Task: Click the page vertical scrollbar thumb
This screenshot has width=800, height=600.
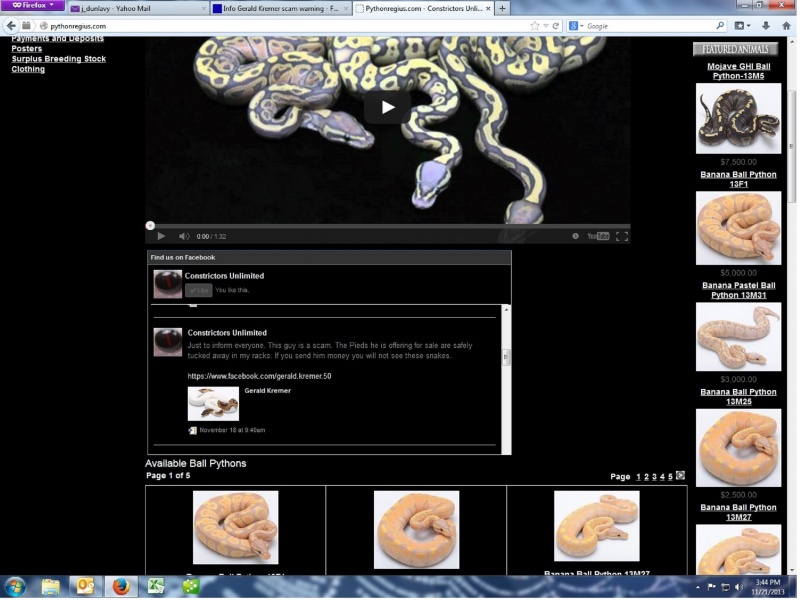Action: [792, 148]
